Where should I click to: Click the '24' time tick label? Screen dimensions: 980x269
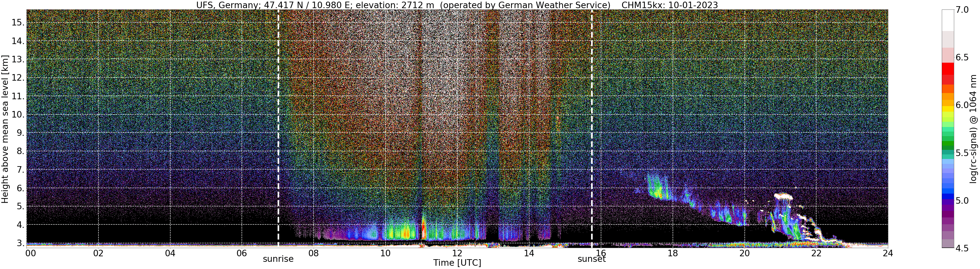888,253
